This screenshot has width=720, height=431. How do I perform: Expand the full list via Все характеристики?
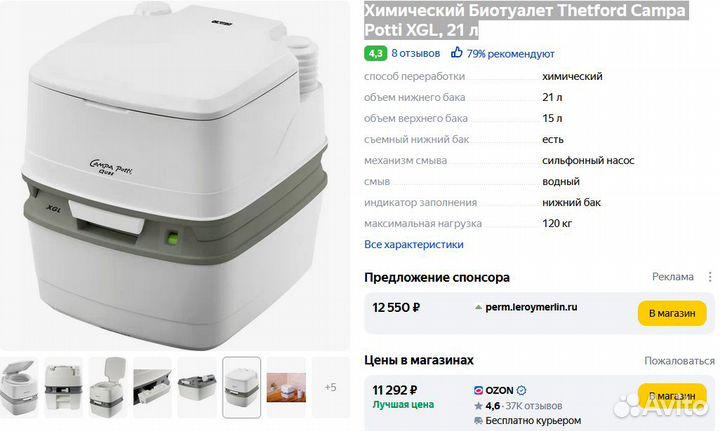pyautogui.click(x=414, y=244)
